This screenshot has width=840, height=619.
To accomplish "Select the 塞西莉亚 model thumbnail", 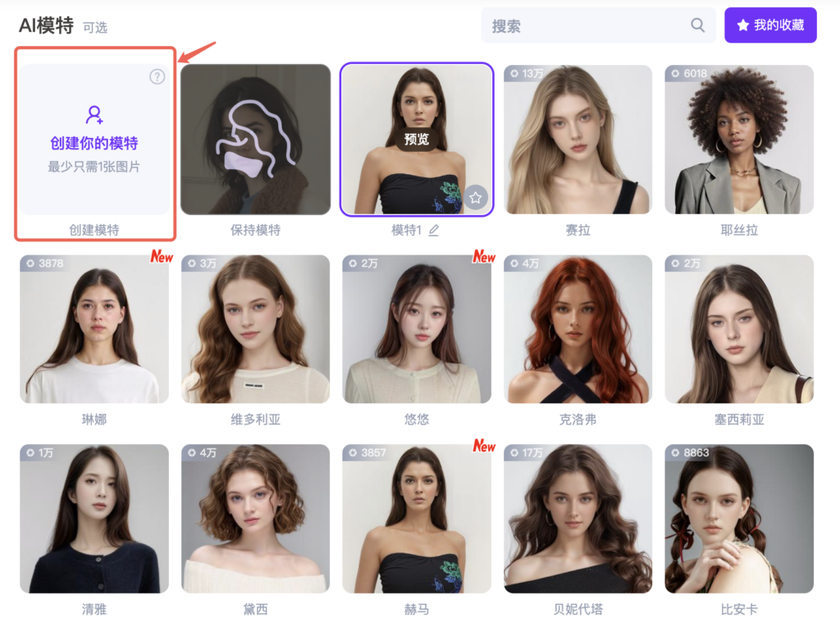I will 739,329.
